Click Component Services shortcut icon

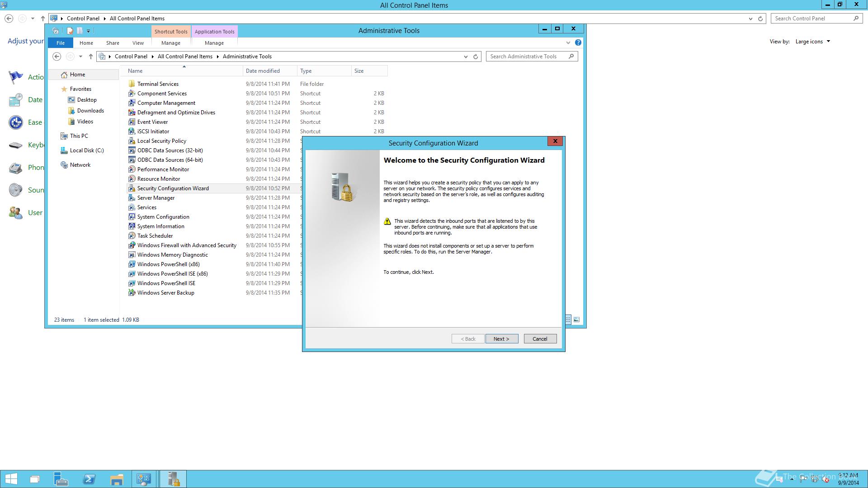pyautogui.click(x=132, y=93)
